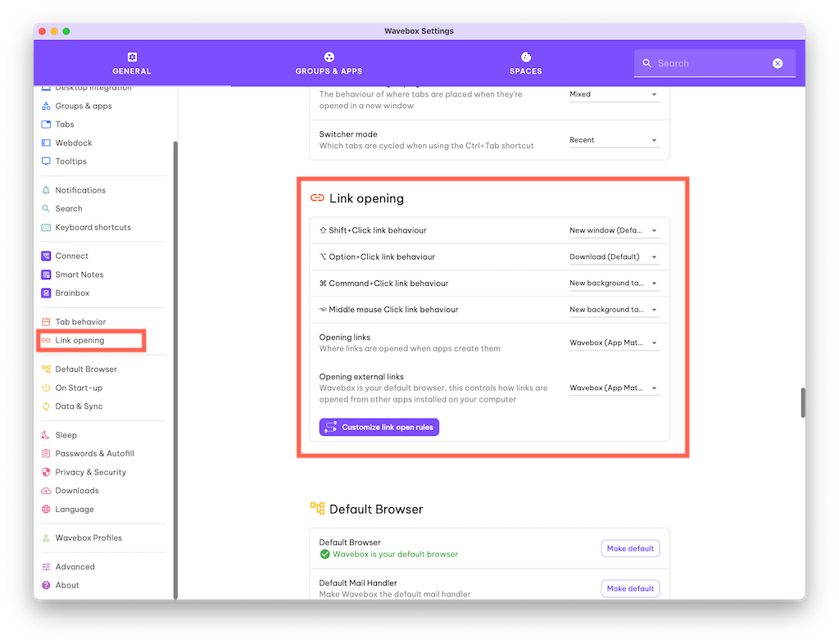Click the Privacy & Security shield icon
839x644 pixels.
[x=46, y=472]
